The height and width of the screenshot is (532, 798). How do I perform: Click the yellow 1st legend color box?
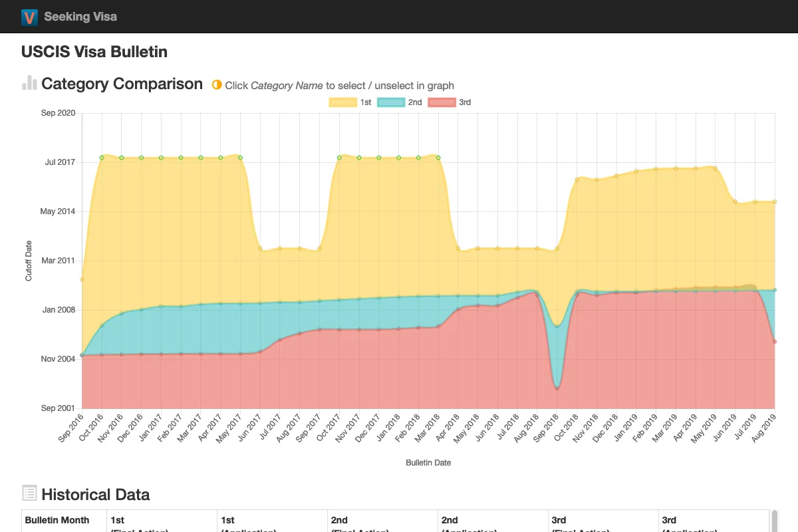pos(342,102)
